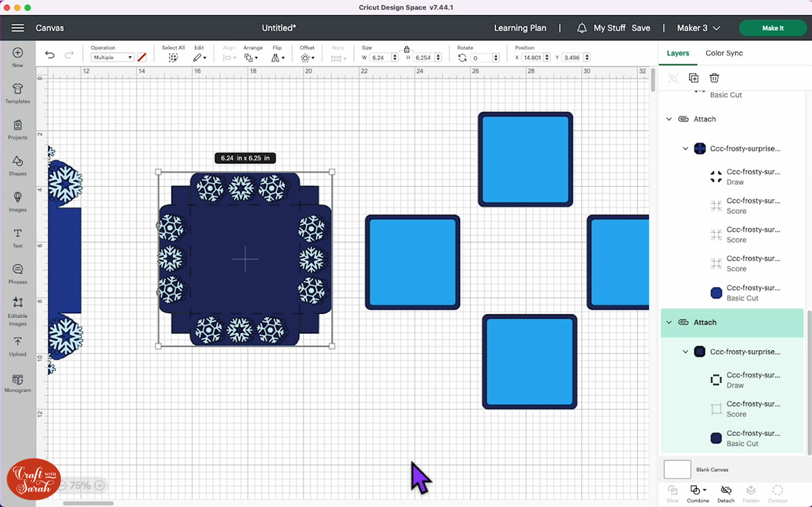
Task: Switch to the Color Sync tab
Action: [x=724, y=53]
